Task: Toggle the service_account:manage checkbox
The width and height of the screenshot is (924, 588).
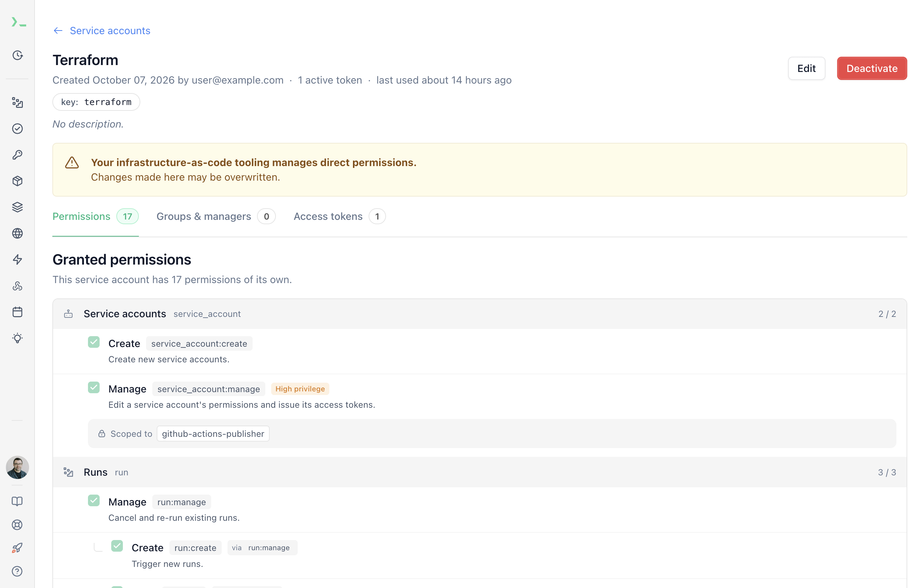Action: click(94, 387)
